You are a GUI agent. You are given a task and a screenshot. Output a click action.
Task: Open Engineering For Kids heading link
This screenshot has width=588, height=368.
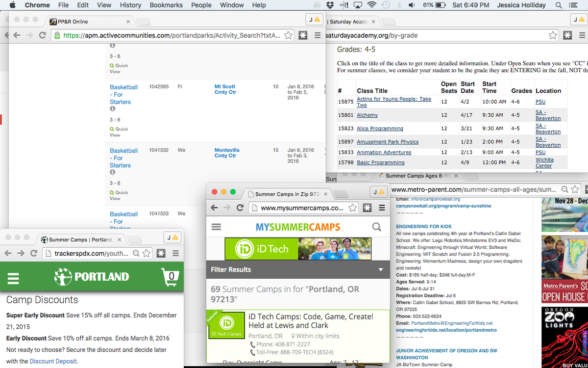423,227
